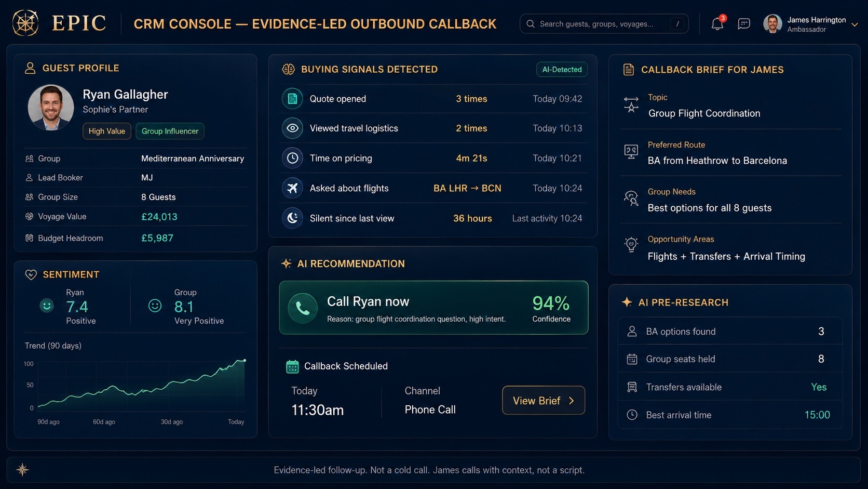Open Ryan Gallagher's profile photo

pos(50,108)
